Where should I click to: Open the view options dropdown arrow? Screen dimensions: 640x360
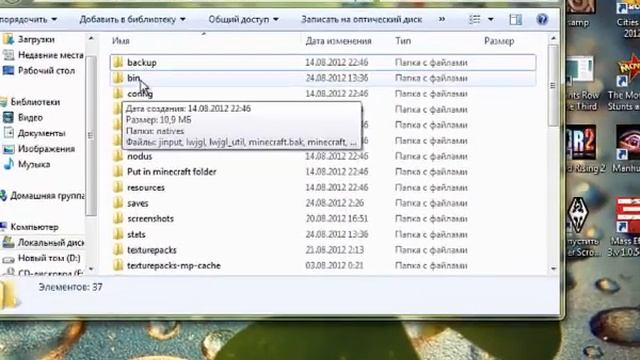491,19
